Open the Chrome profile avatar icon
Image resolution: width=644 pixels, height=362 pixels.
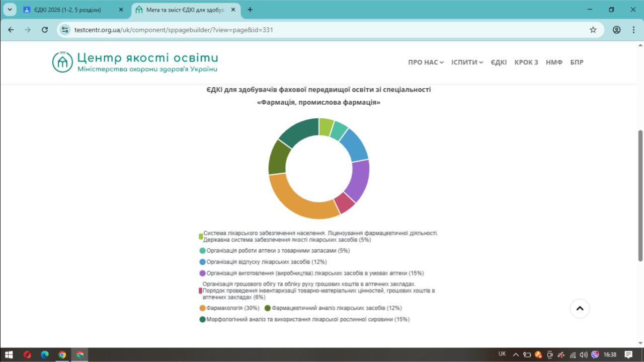tap(616, 30)
